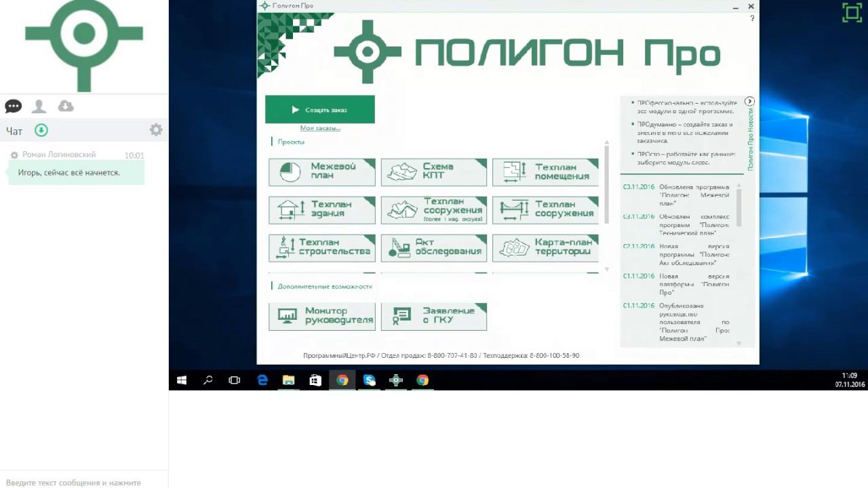Click the message from Роман Логиновский

(x=76, y=172)
